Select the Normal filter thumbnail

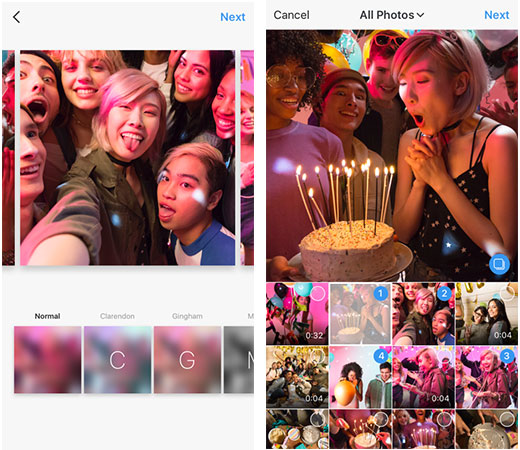(x=48, y=360)
